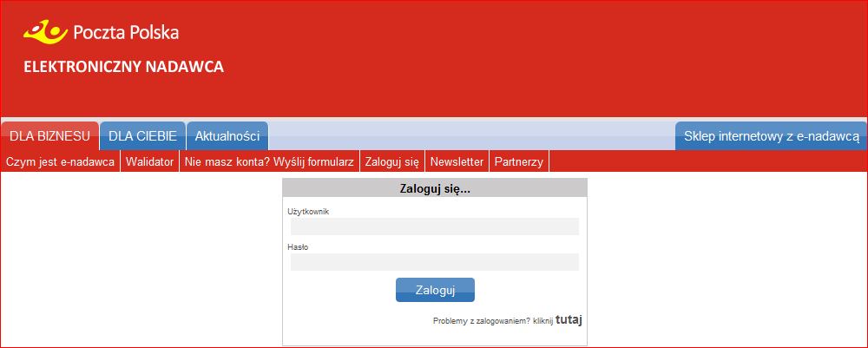Select Zaloguj się in the red menu
868x348 pixels.
(x=392, y=162)
